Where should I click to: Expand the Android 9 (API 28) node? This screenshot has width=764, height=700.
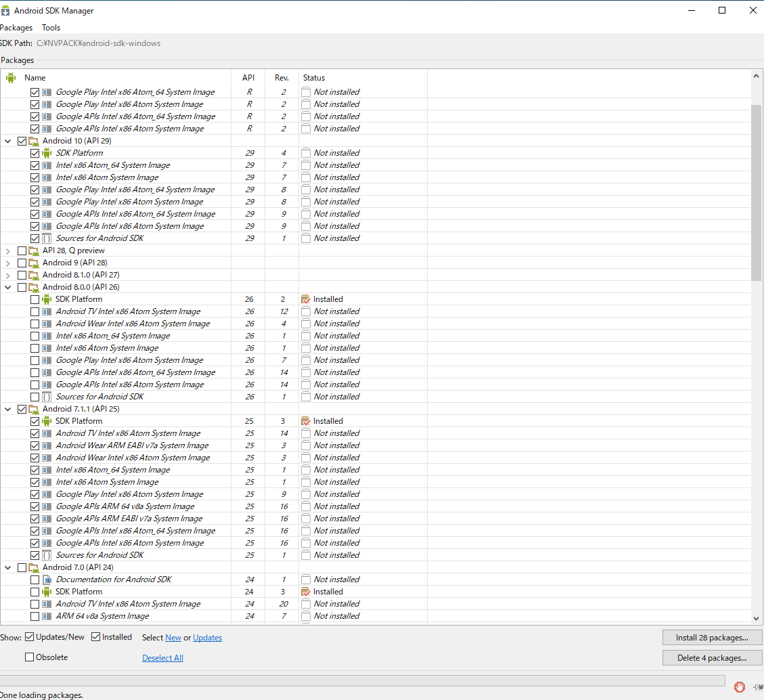coord(8,263)
